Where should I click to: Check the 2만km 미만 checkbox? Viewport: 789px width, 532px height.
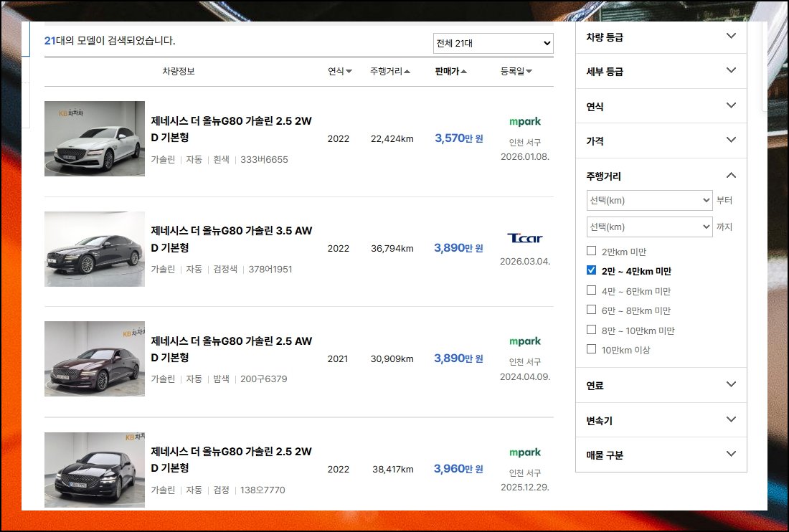(x=592, y=251)
